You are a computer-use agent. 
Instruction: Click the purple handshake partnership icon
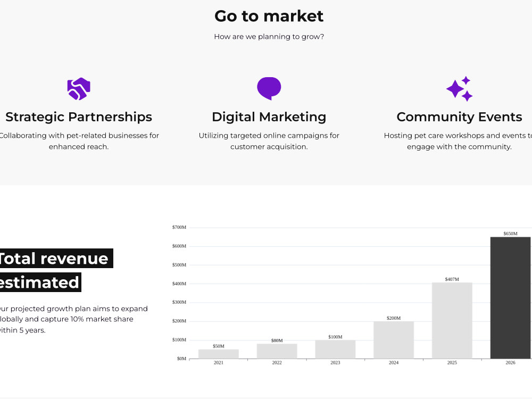[79, 89]
